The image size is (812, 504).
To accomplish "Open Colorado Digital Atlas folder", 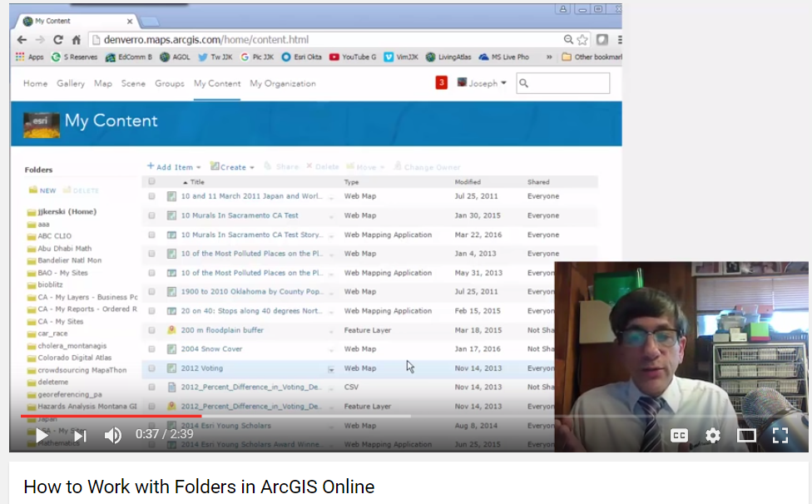I will pos(75,358).
